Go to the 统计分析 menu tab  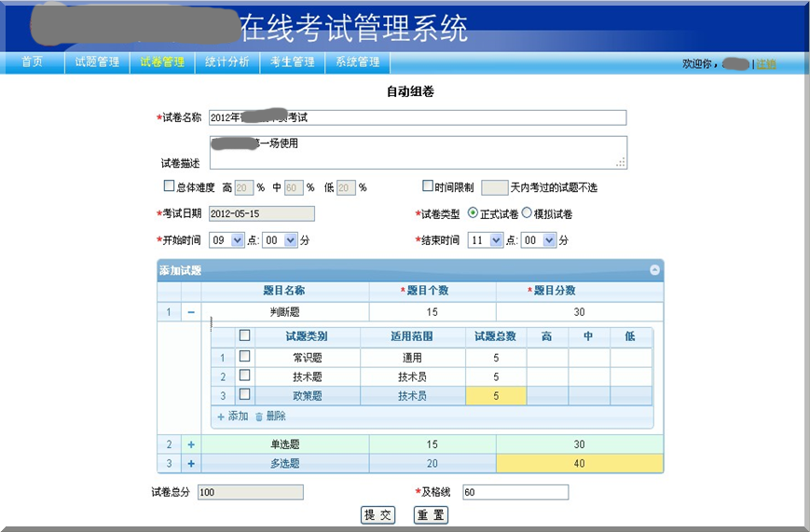coord(227,62)
